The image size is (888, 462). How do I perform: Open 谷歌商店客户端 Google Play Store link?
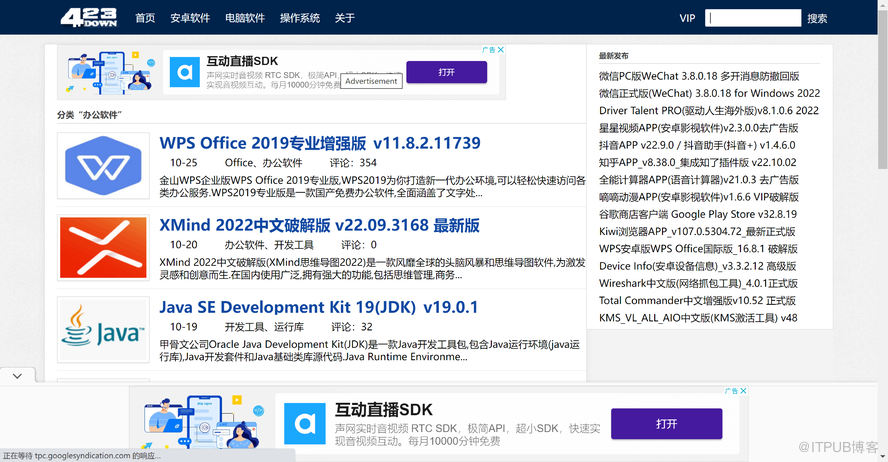coord(698,214)
